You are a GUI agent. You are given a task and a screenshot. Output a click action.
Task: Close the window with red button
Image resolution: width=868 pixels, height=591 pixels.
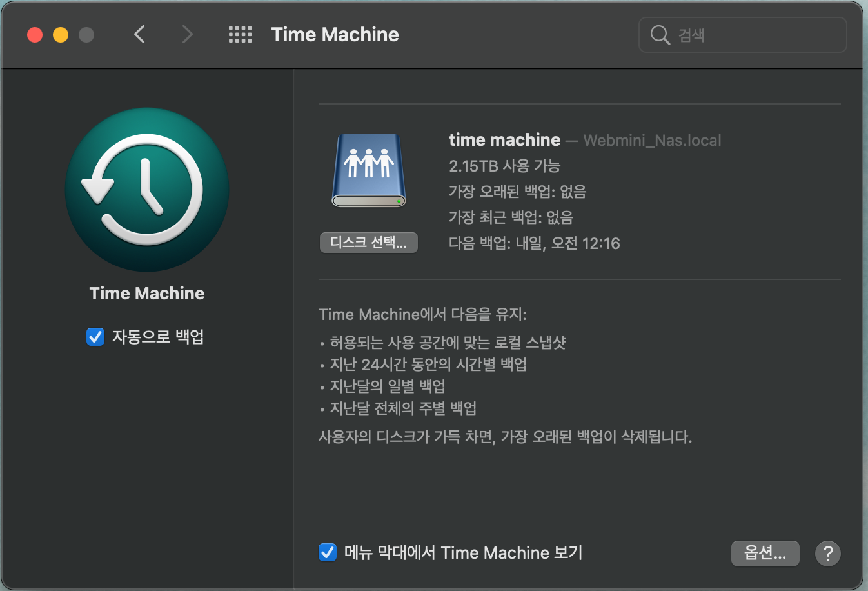coord(35,35)
